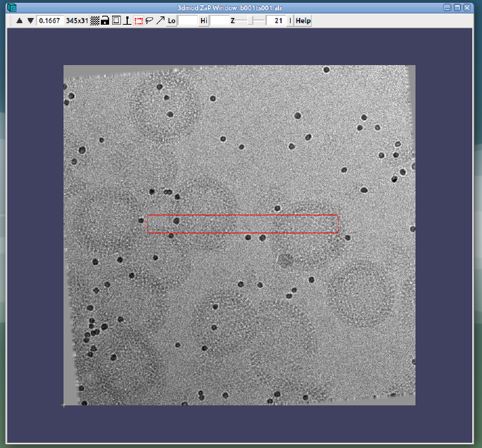Select the lasso tool icon
This screenshot has height=448, width=482.
pyautogui.click(x=149, y=21)
